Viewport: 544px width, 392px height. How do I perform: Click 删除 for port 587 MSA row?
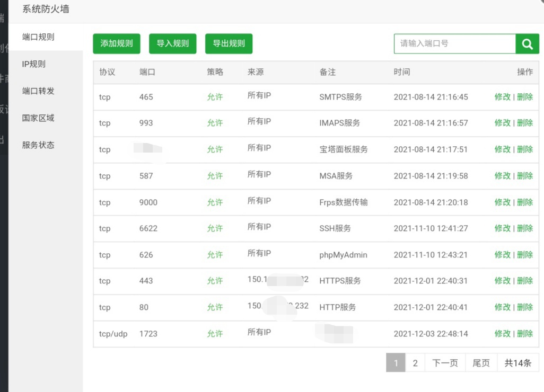525,176
